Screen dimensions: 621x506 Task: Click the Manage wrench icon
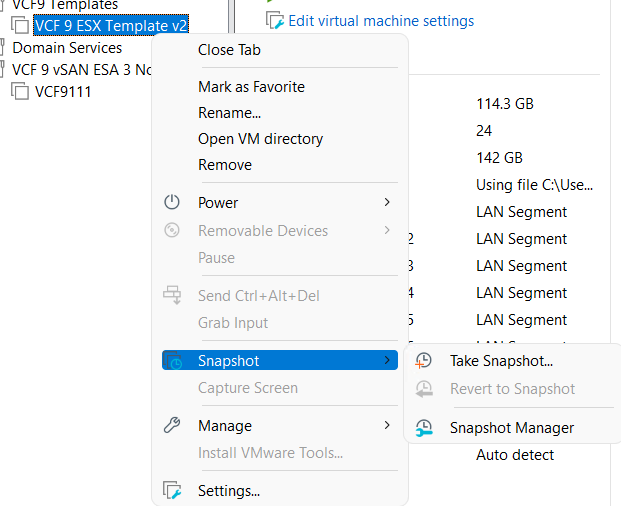tap(172, 426)
